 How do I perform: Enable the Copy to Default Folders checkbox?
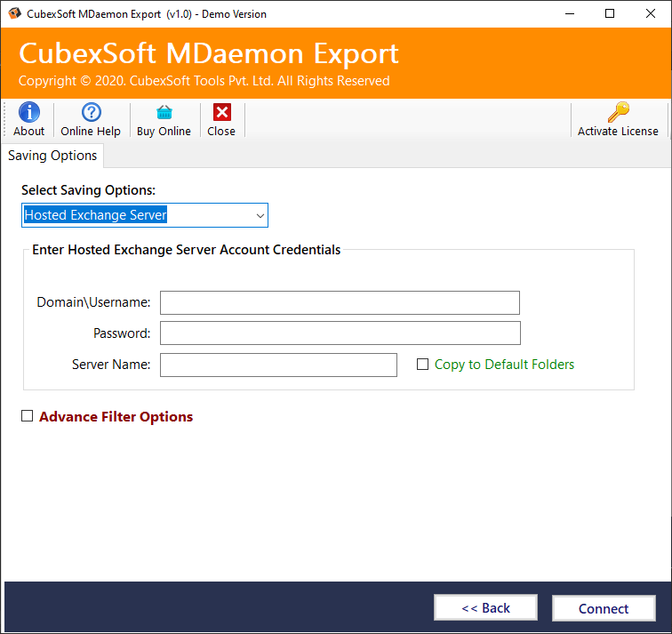coord(423,365)
